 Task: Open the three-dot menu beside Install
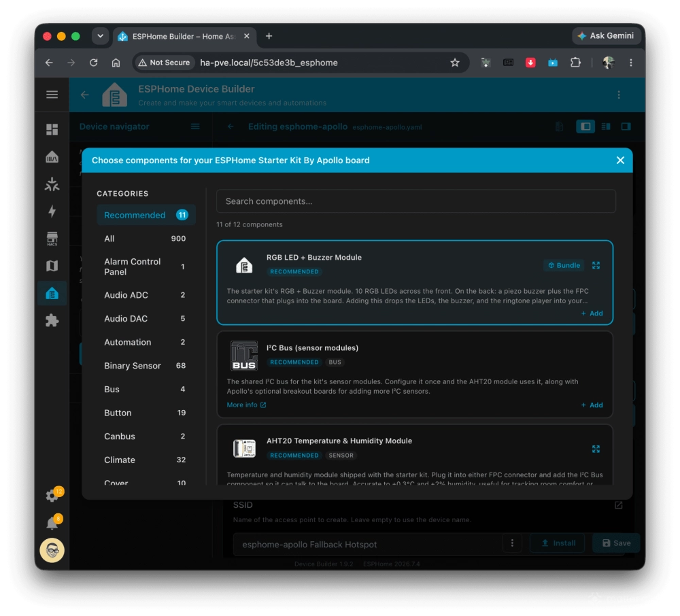coord(512,543)
